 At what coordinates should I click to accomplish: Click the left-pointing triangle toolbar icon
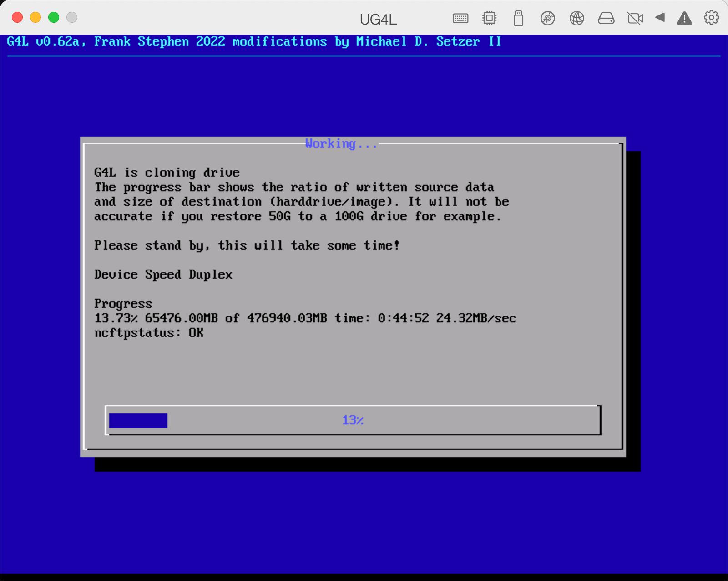click(x=660, y=18)
